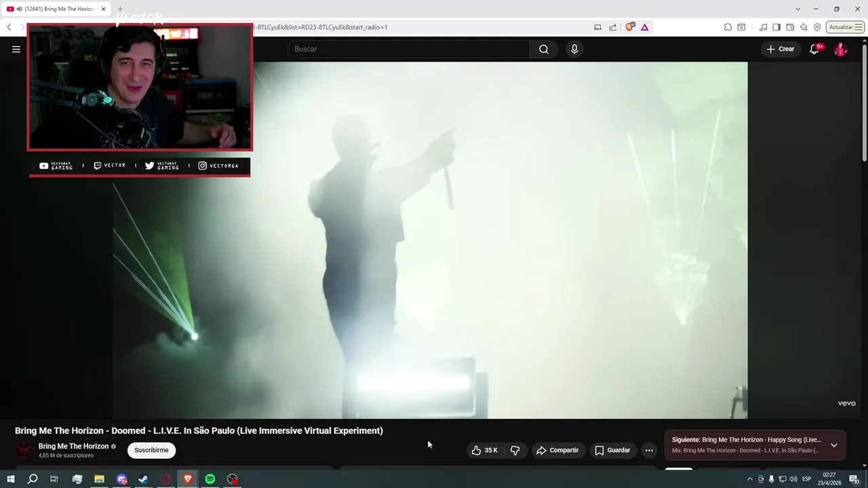The width and height of the screenshot is (868, 488).
Task: Close the Bring Me The Horizon tab
Action: click(x=103, y=9)
